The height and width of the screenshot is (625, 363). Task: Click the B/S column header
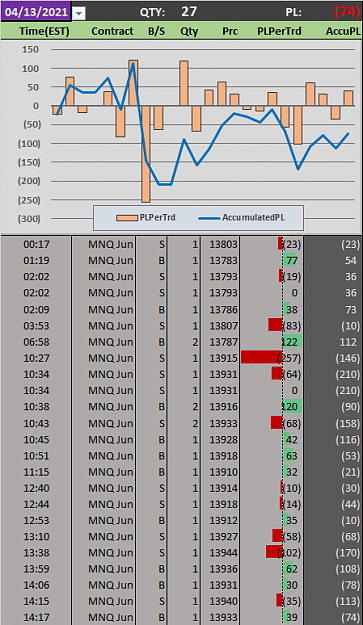tap(156, 31)
